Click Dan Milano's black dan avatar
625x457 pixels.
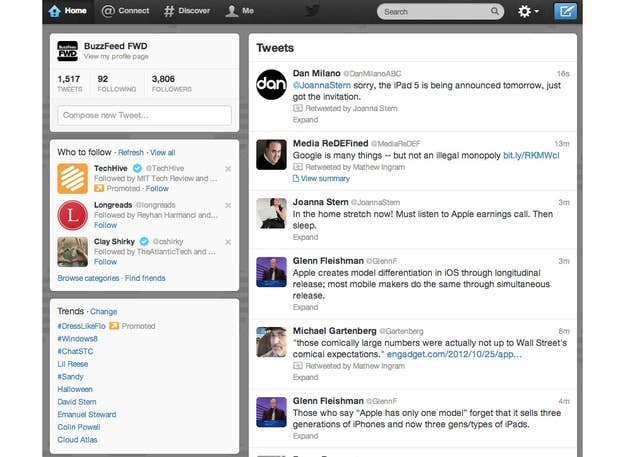271,84
